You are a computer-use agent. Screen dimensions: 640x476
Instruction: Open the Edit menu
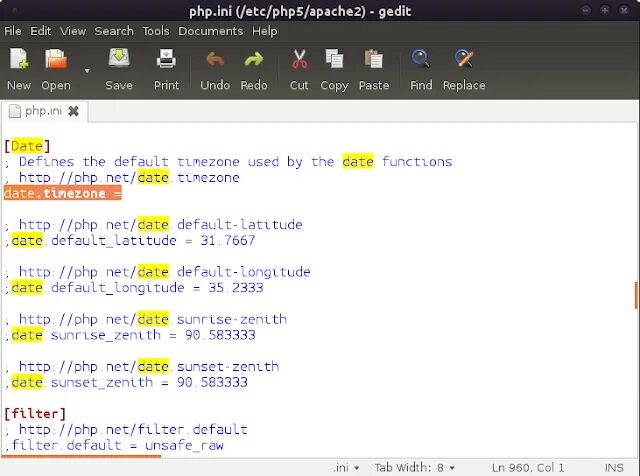(x=40, y=31)
